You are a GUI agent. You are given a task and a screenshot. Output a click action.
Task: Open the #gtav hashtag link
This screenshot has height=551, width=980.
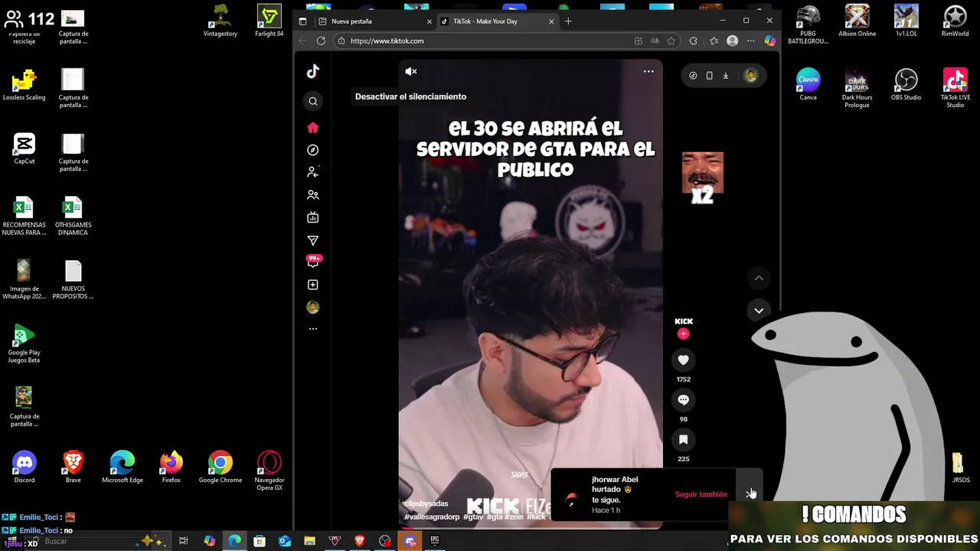tap(472, 517)
